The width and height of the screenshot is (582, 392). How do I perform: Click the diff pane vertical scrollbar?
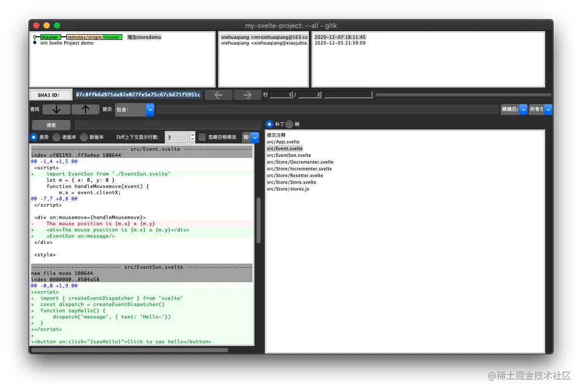[258, 220]
